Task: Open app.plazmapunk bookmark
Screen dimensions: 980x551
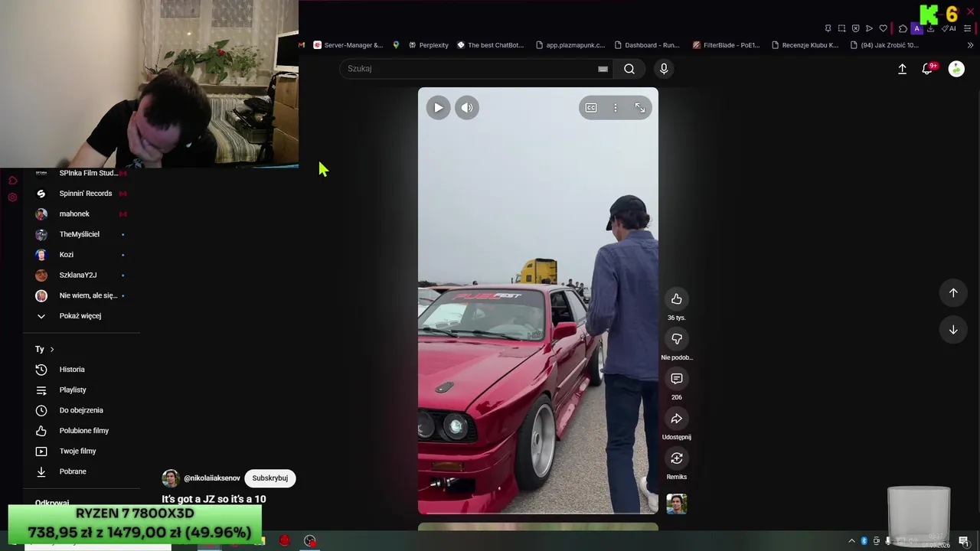Action: [570, 45]
